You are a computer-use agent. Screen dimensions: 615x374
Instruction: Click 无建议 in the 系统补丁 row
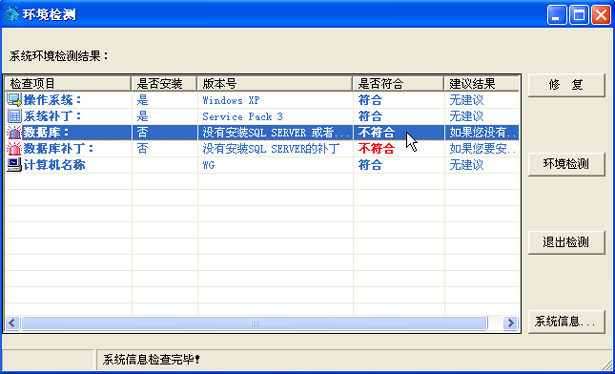tap(466, 116)
